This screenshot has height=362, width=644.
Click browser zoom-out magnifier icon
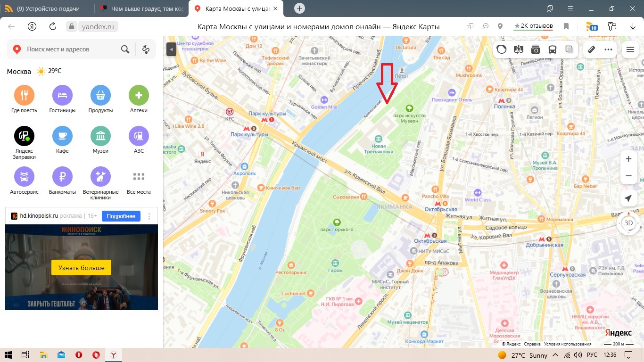tap(485, 26)
